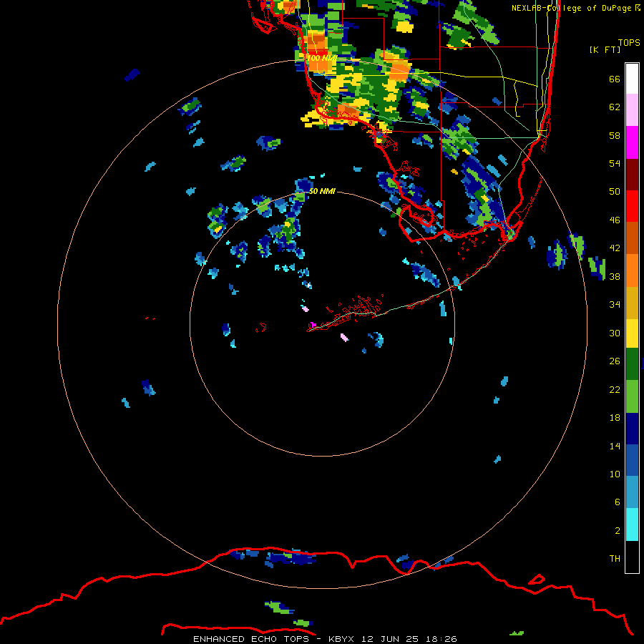Click the "62" legend value
Image resolution: width=644 pixels, height=644 pixels.
615,107
